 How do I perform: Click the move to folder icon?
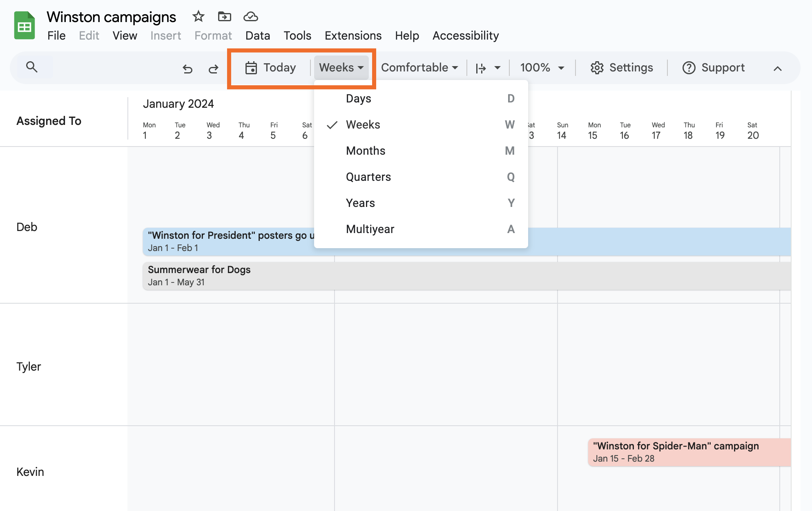pos(225,16)
